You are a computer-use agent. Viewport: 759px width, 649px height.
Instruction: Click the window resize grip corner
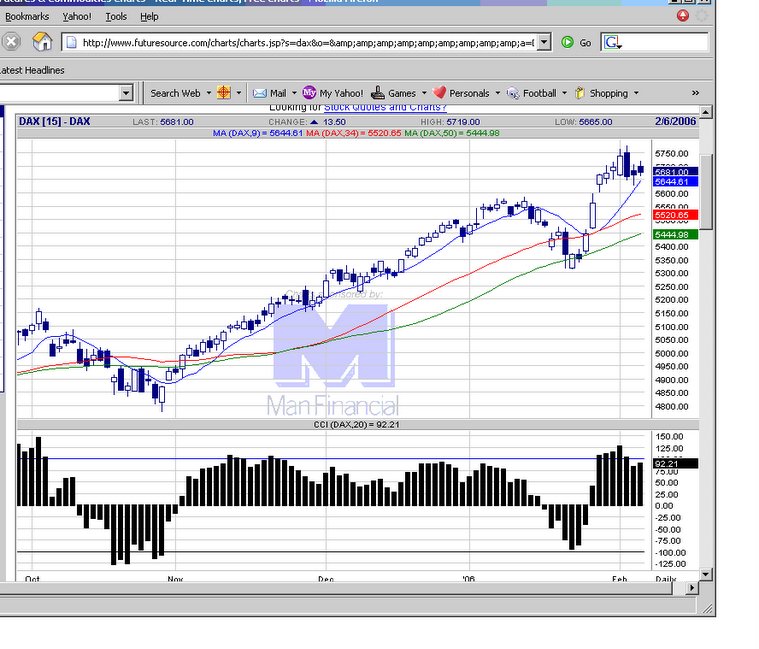[x=708, y=608]
